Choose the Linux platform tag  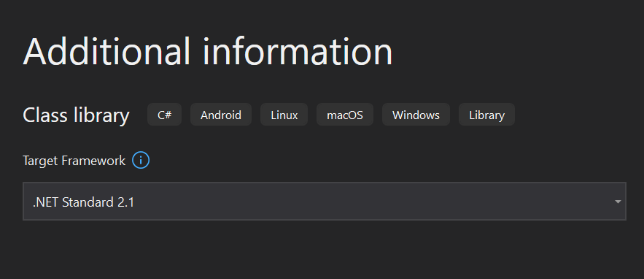[284, 115]
